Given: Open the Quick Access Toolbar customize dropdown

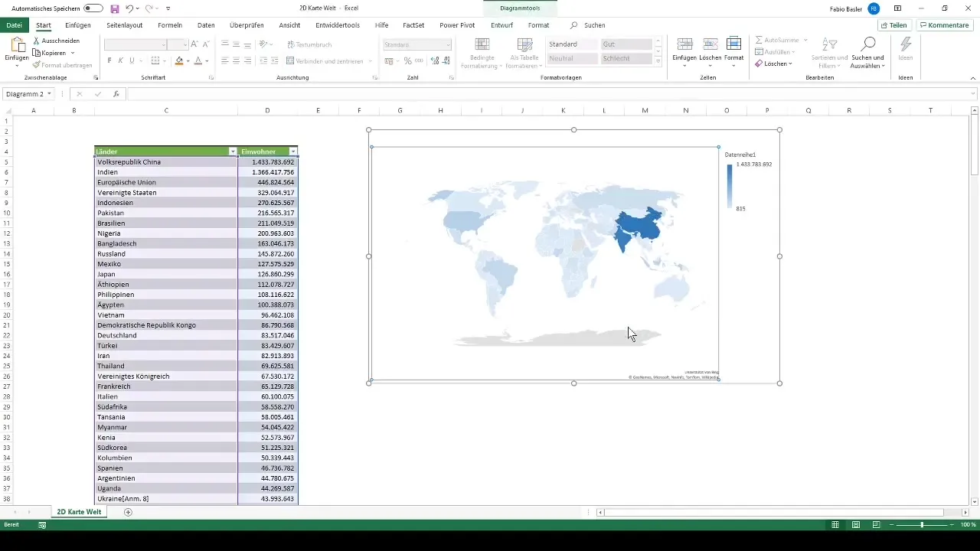Looking at the screenshot, I should point(168,8).
